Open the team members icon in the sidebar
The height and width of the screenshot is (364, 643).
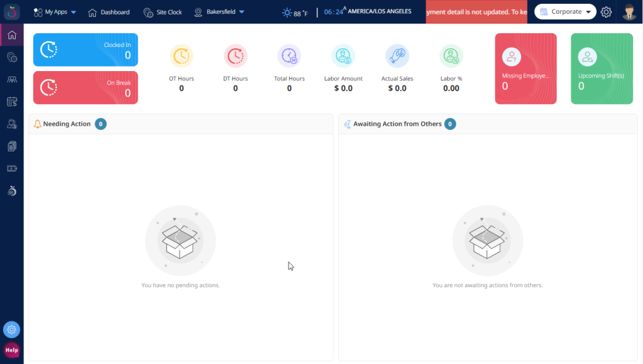click(x=12, y=80)
